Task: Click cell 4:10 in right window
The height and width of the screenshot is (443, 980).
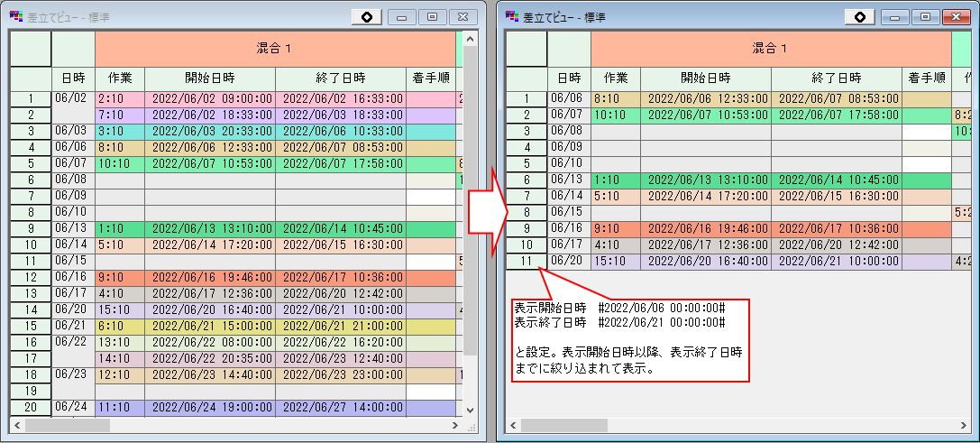Action: point(617,246)
